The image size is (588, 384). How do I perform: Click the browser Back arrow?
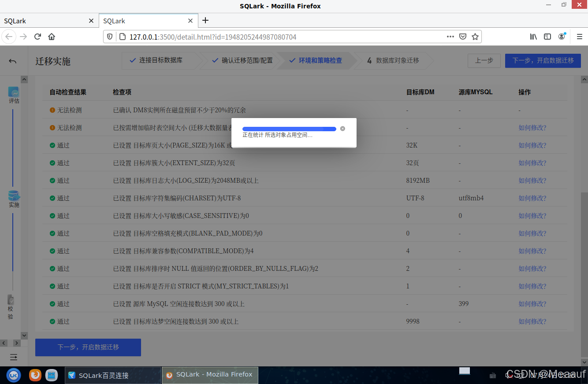coord(9,37)
